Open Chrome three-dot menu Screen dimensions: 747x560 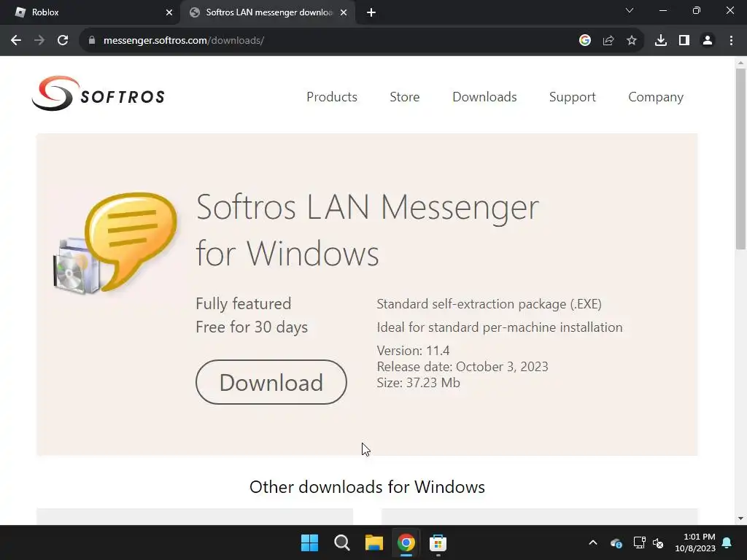point(731,41)
